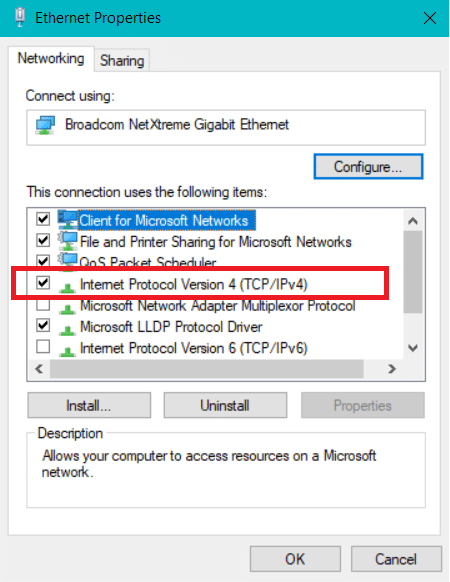Click the list's scroll down arrow
This screenshot has height=582, width=450.
pos(413,348)
